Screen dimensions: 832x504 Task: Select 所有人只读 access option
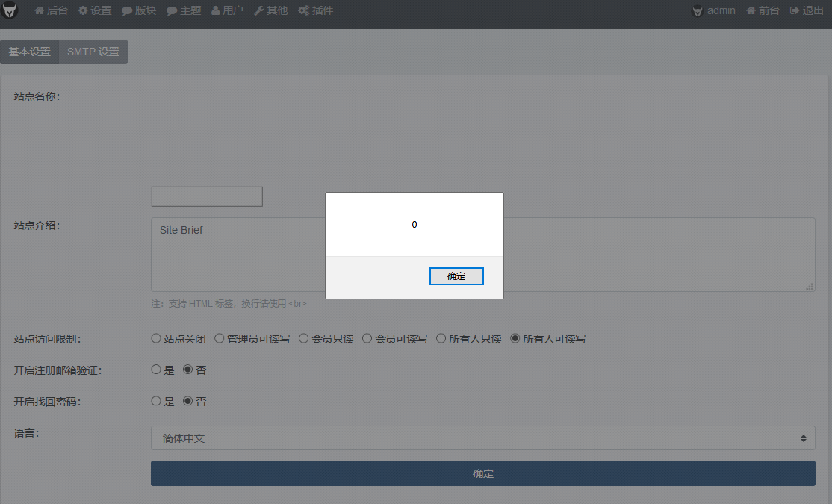[x=441, y=338]
